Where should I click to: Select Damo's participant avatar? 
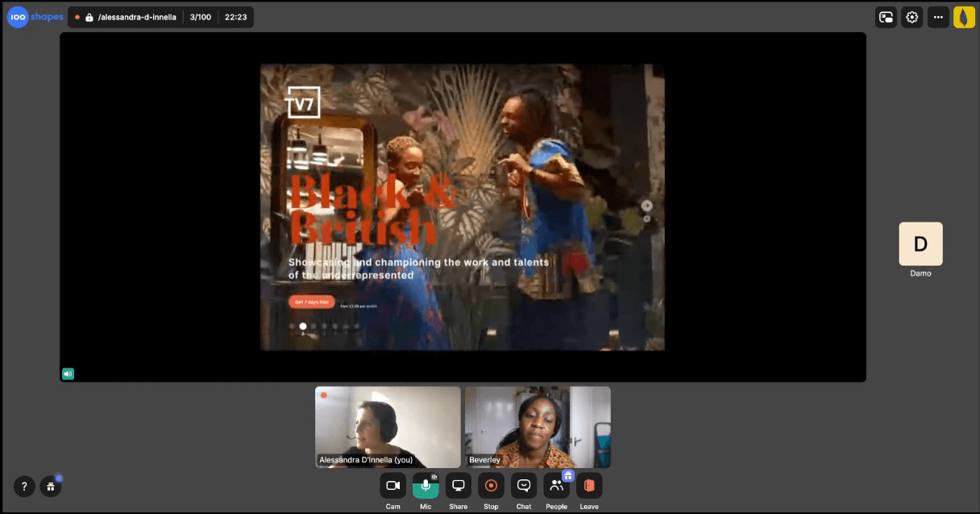pyautogui.click(x=920, y=243)
